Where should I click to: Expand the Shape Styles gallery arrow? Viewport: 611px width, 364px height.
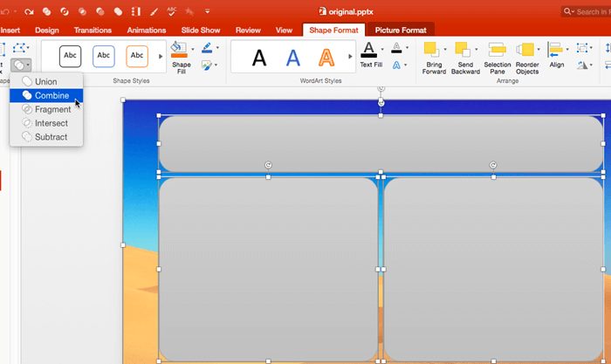pyautogui.click(x=160, y=57)
